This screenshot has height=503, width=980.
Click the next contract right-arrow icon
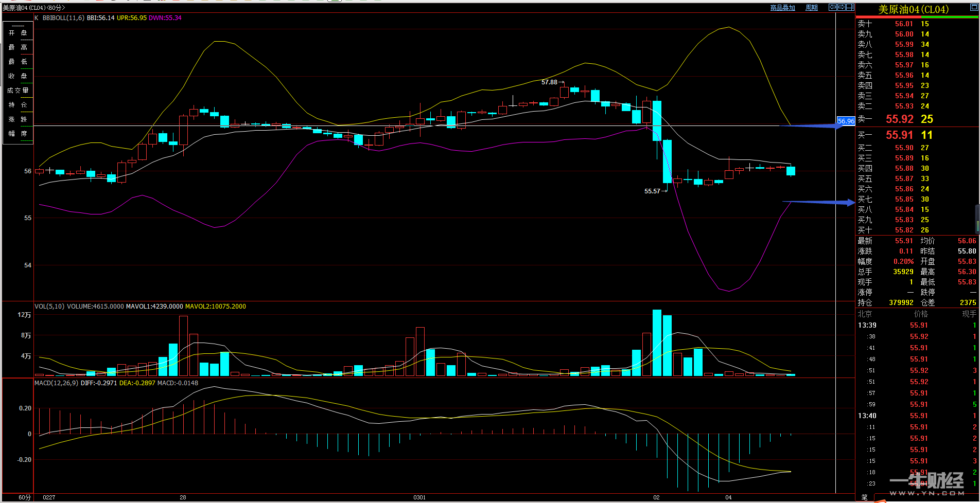(x=842, y=7)
